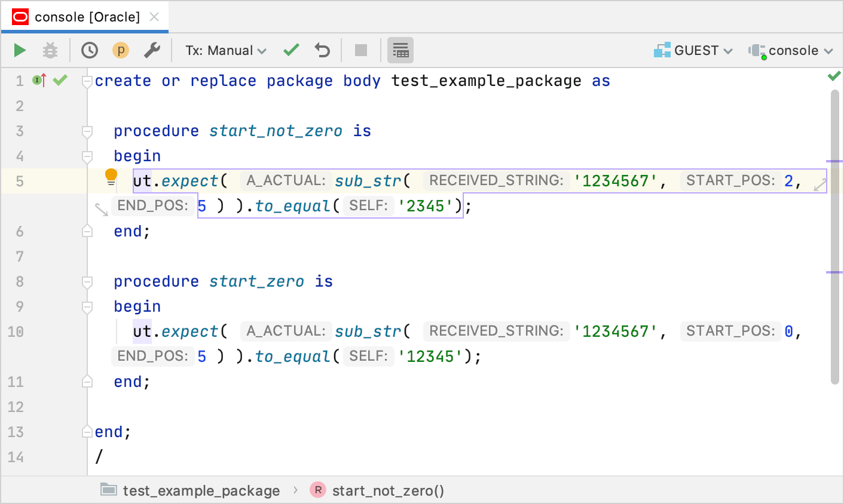
Task: Open the console session dropdown
Action: 790,50
